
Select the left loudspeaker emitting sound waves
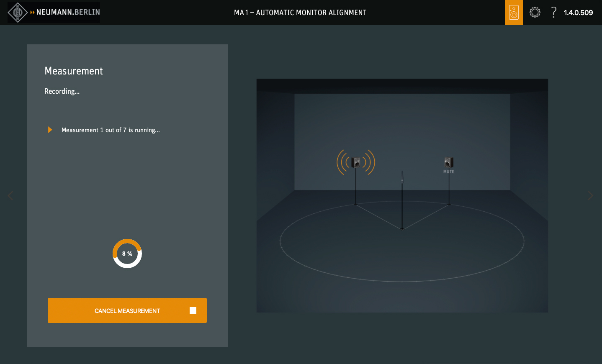(356, 162)
